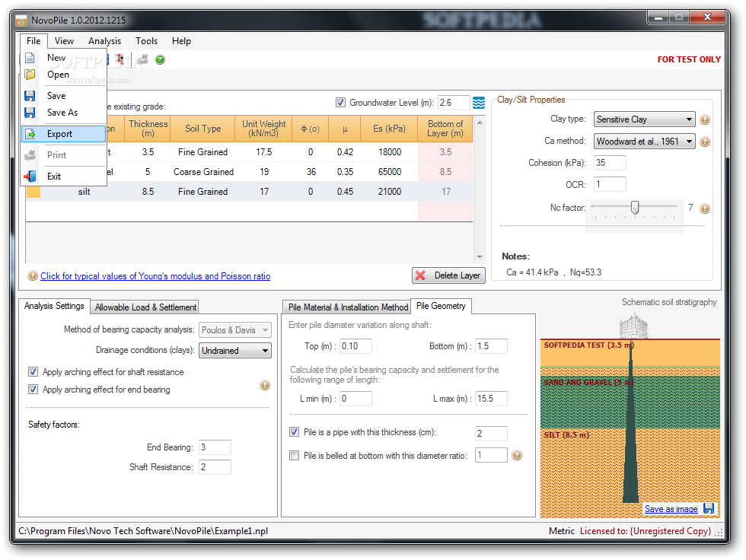Screen dimensions: 746x560
Task: Choose Exit from the File menu
Action: [64, 177]
